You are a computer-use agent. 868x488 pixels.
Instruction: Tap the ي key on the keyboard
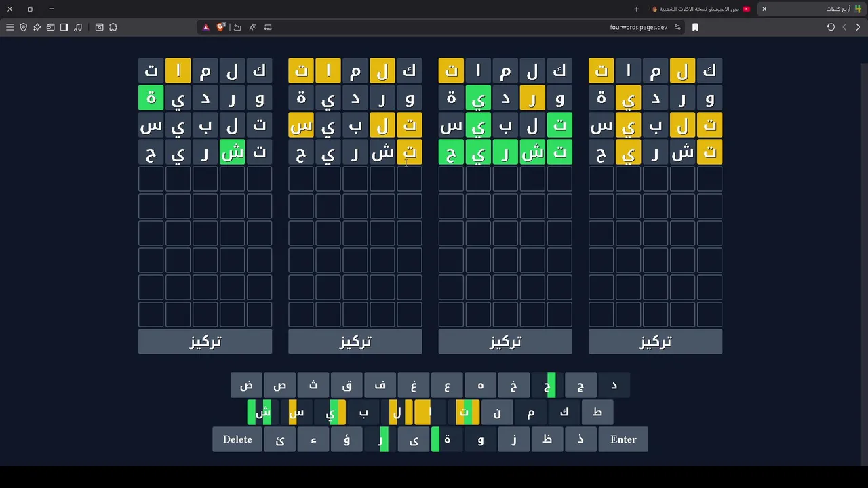[x=330, y=412]
